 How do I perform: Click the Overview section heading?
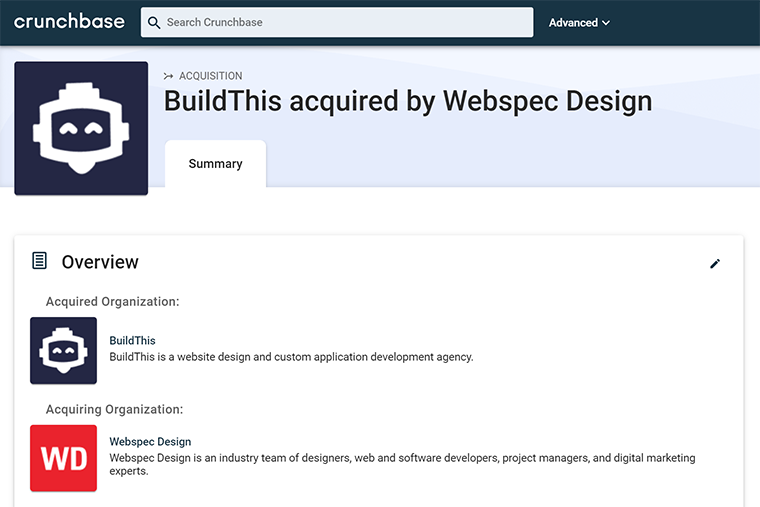(x=100, y=262)
